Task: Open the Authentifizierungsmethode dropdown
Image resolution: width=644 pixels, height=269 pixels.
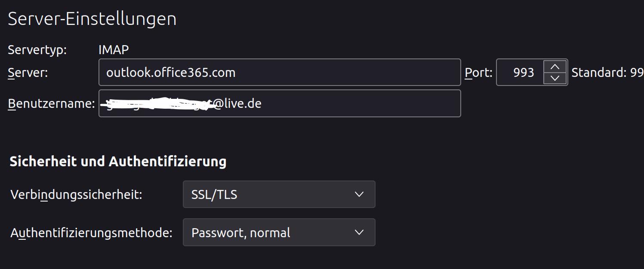Action: 279,232
